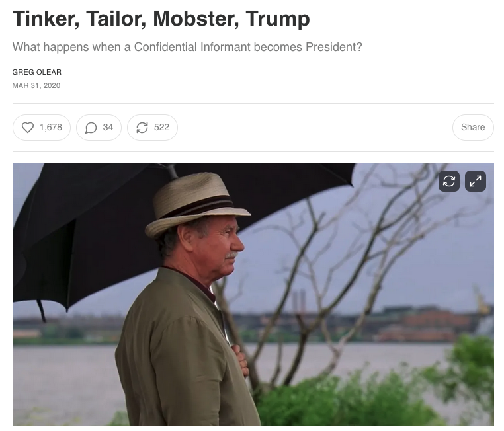Image resolution: width=504 pixels, height=431 pixels.
Task: Open author Greg Olear's profile
Action: coord(36,72)
